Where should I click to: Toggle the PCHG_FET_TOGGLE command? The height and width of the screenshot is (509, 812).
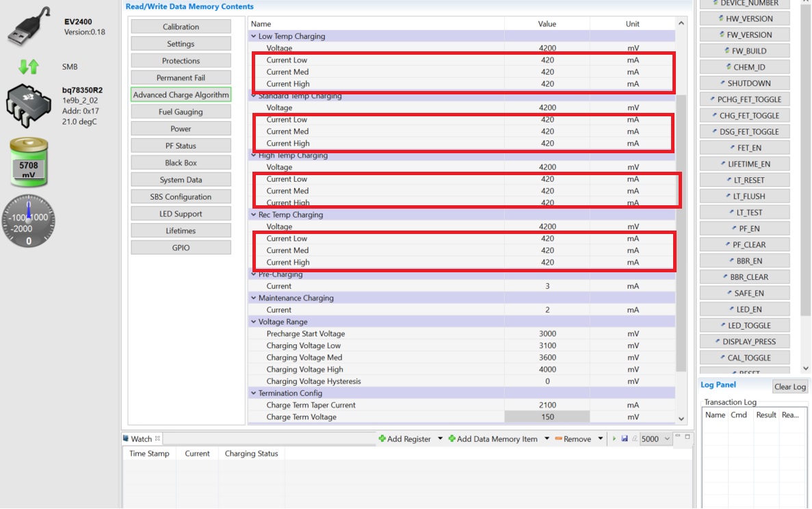(745, 99)
